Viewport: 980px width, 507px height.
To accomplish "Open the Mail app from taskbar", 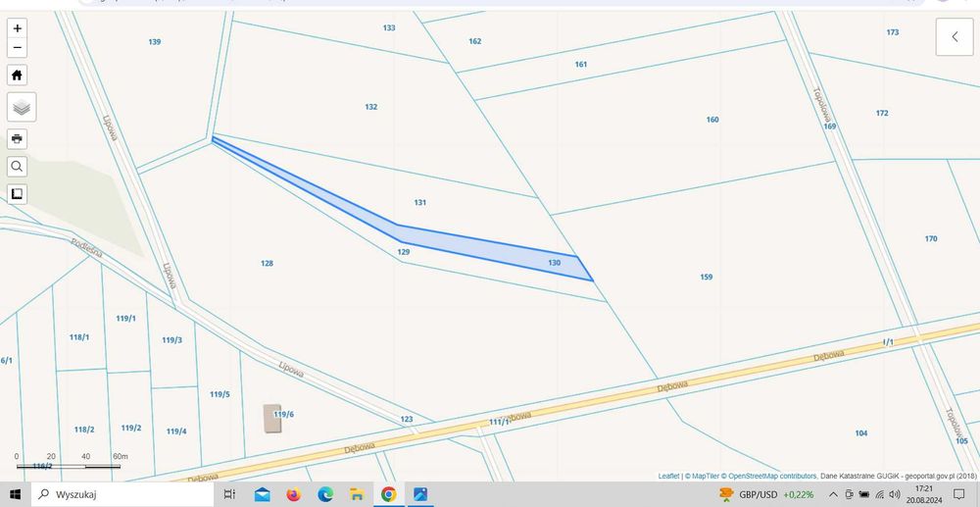I will (263, 494).
